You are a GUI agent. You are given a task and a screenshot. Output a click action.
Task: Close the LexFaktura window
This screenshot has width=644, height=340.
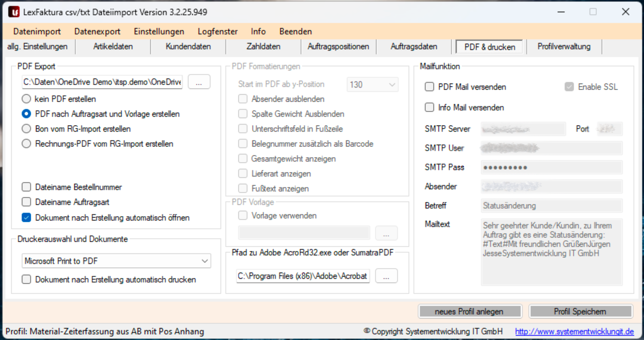click(x=626, y=12)
